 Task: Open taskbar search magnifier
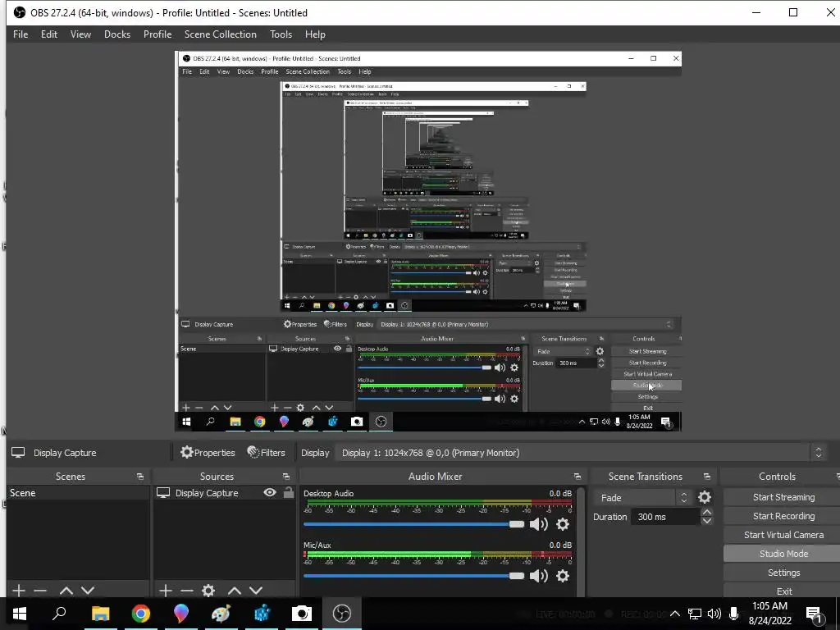(59, 614)
